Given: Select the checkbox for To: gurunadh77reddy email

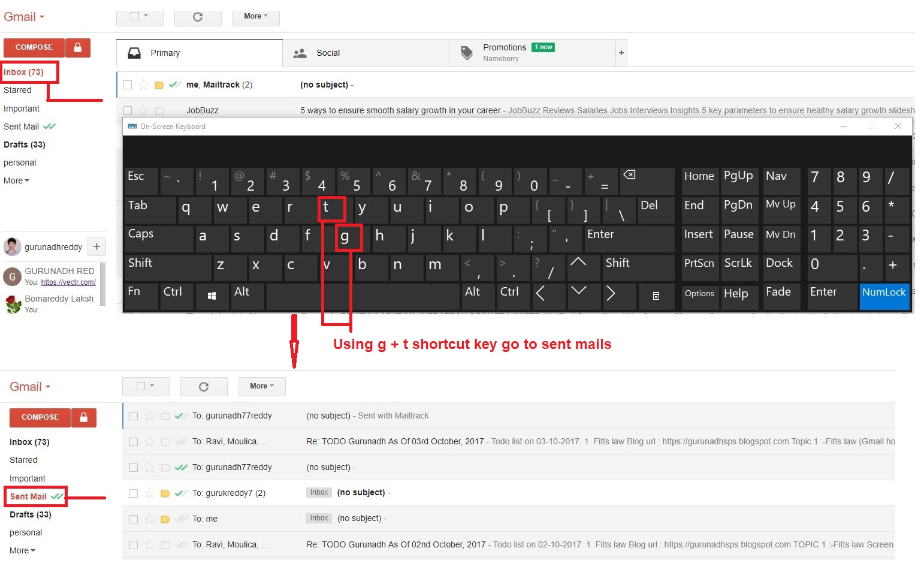Looking at the screenshot, I should point(133,415).
